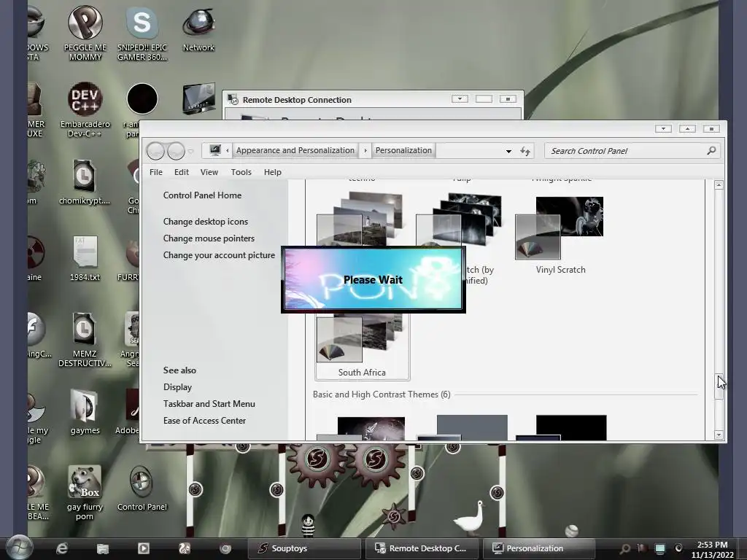Go to Control Panel Home

point(202,195)
